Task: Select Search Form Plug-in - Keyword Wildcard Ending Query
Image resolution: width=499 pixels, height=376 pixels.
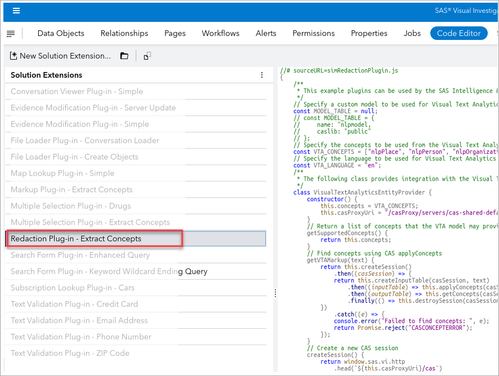Action: coord(136,271)
